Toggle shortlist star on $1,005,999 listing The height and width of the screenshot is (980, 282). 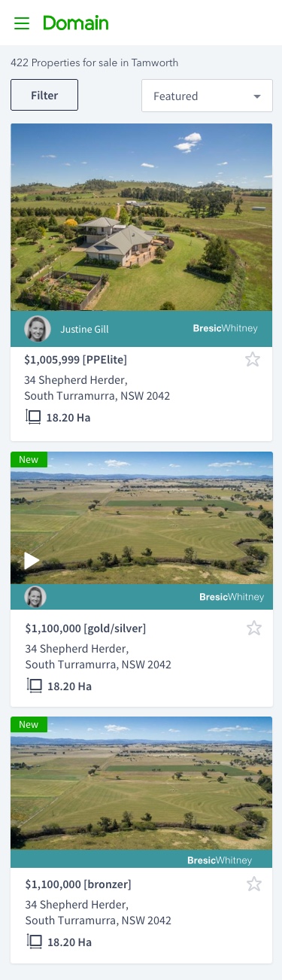click(x=253, y=359)
